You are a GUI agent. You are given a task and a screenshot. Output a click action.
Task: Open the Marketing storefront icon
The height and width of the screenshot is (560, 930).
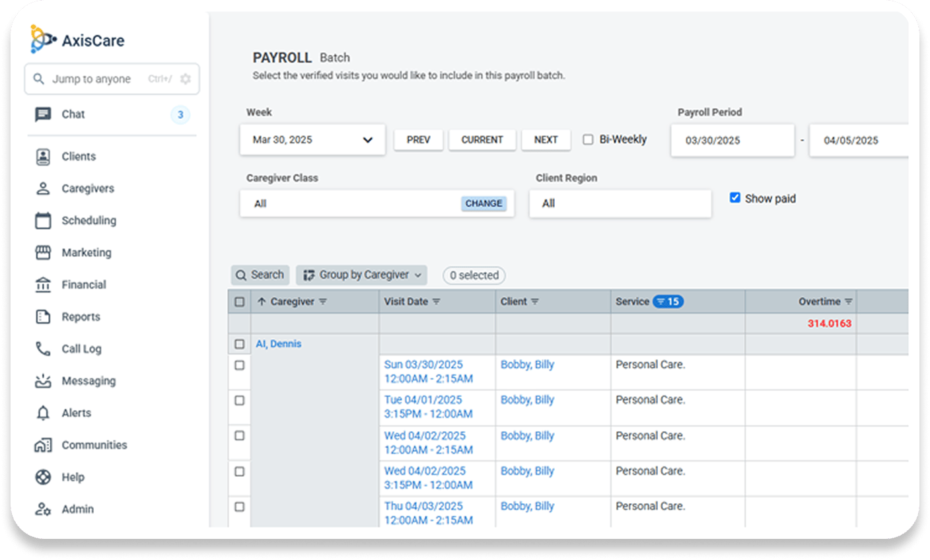click(x=43, y=253)
